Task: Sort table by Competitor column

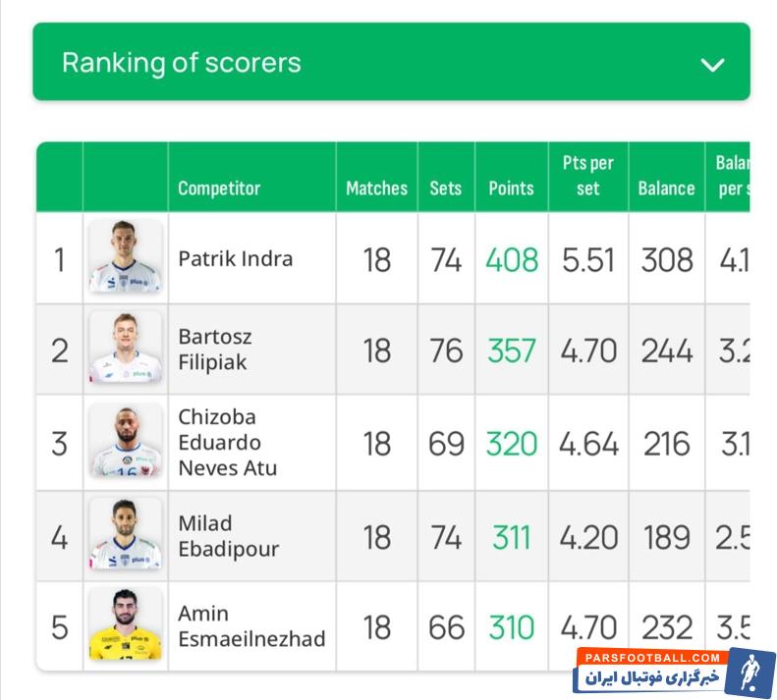Action: pos(219,188)
